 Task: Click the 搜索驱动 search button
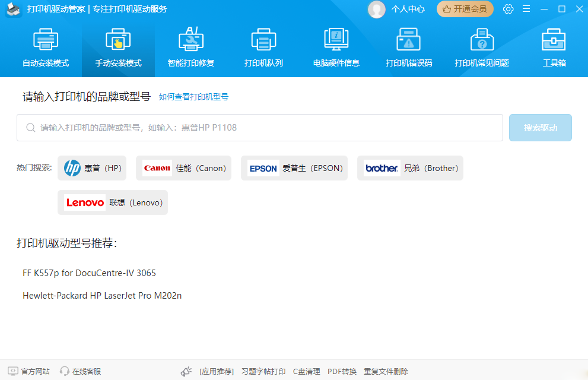tap(540, 127)
